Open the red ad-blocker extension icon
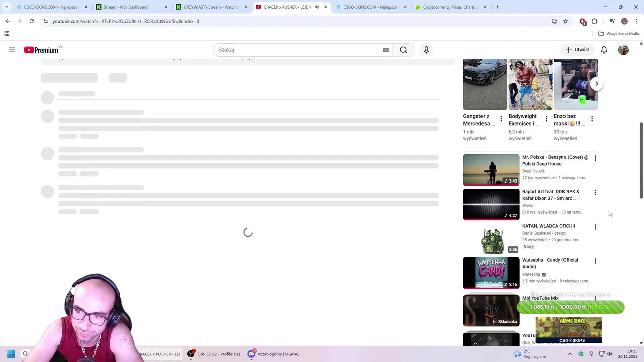The image size is (644, 362). [x=583, y=21]
